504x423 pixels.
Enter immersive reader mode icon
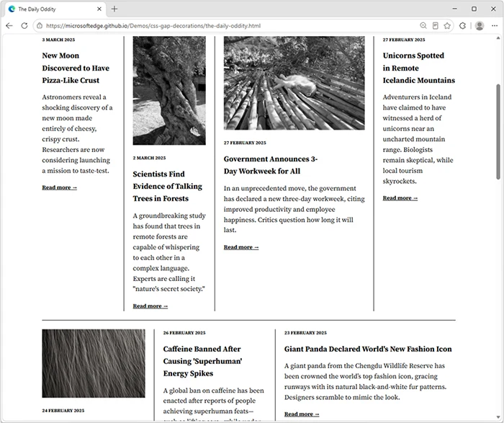tap(435, 26)
